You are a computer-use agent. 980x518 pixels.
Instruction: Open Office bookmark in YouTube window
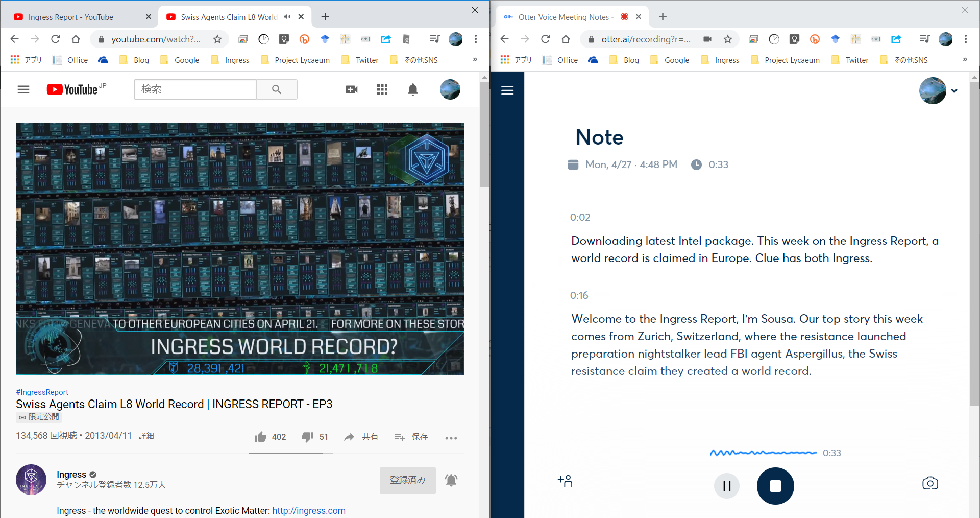coord(70,60)
